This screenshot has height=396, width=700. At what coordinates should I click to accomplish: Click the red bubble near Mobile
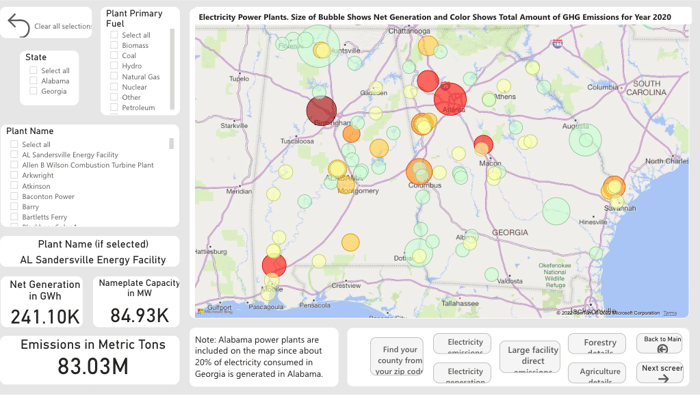point(274,265)
